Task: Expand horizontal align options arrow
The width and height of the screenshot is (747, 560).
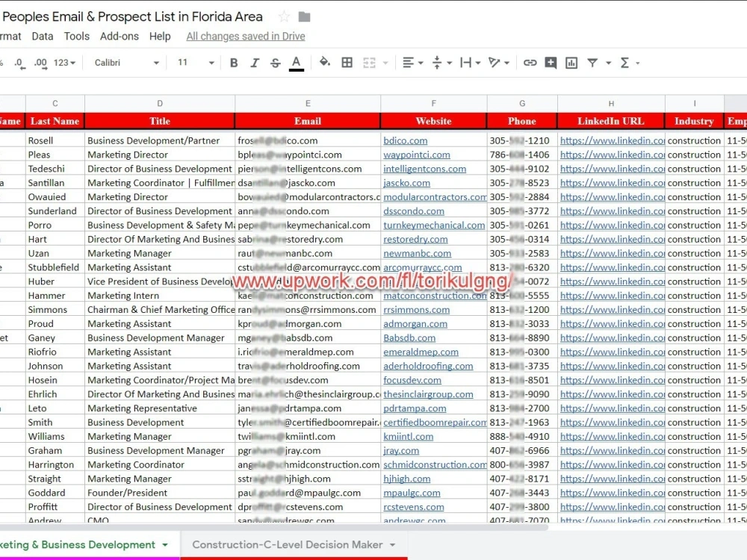Action: [x=420, y=63]
